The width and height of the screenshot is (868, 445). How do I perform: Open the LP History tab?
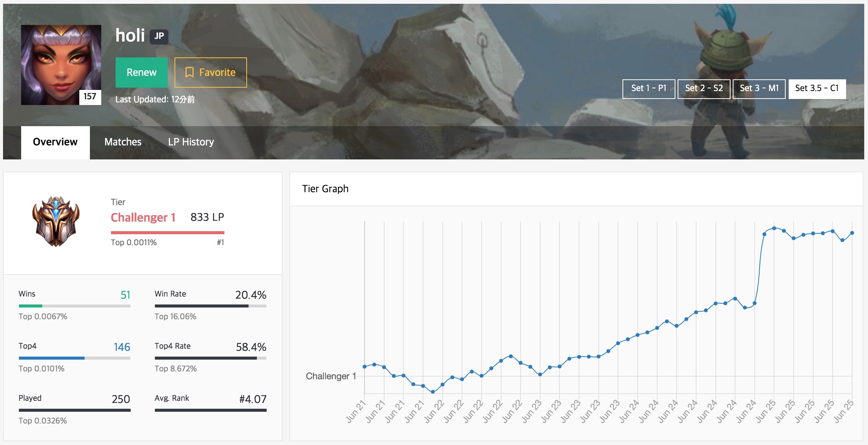click(x=191, y=142)
